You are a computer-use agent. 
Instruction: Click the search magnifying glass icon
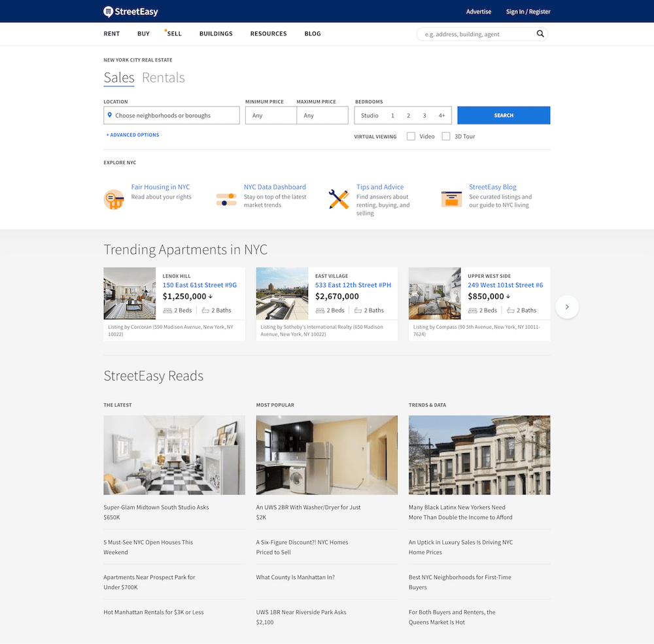(x=540, y=33)
